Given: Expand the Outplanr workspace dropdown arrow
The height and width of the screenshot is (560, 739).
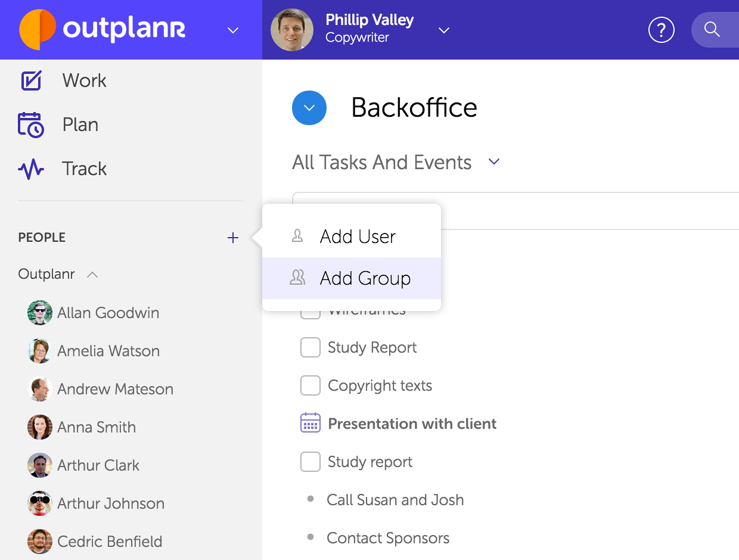Looking at the screenshot, I should coord(233,30).
